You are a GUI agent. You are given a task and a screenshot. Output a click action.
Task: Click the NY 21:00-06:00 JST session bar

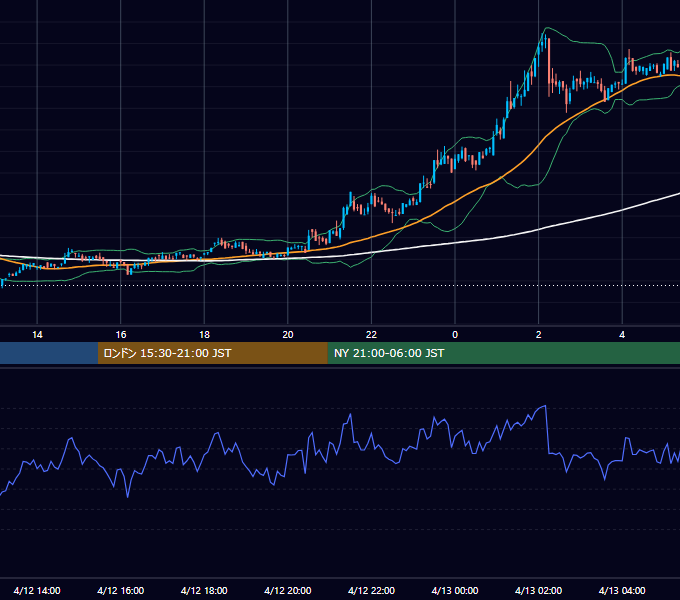(503, 353)
